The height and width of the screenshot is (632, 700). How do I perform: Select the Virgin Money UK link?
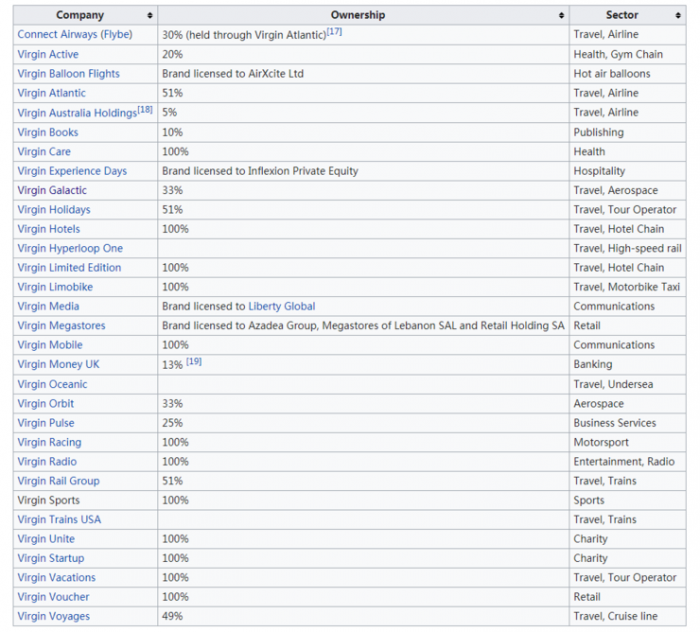pyautogui.click(x=58, y=365)
